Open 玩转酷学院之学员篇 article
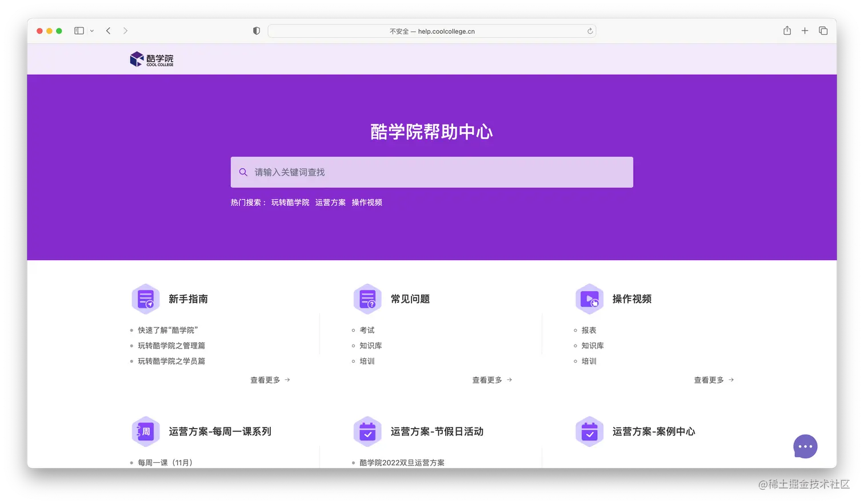864x504 pixels. (171, 361)
